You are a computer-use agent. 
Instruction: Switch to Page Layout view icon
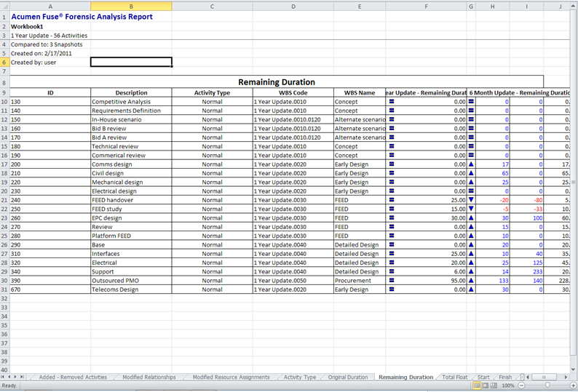click(486, 385)
